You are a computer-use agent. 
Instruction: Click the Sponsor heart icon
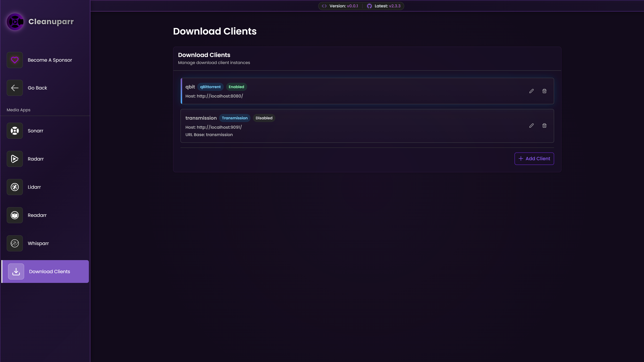click(15, 60)
